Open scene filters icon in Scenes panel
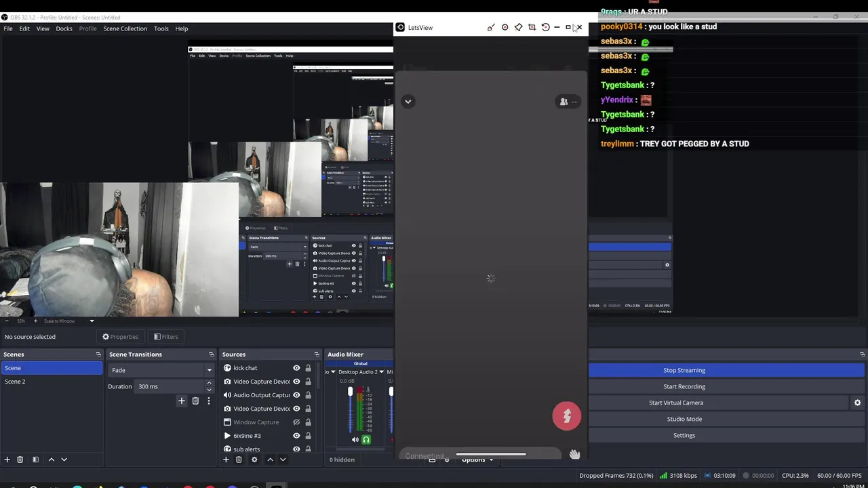868x488 pixels. 35,460
